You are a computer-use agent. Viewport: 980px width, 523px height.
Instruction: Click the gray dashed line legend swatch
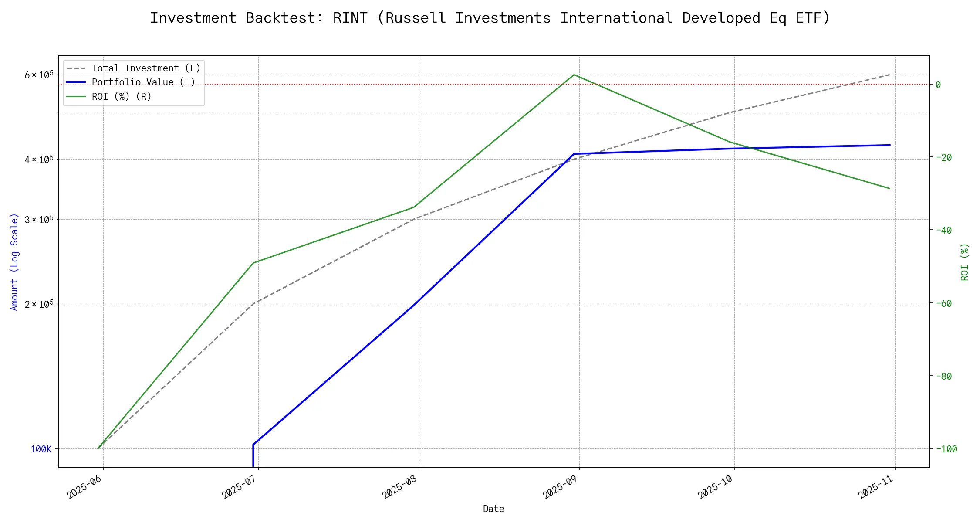click(76, 68)
